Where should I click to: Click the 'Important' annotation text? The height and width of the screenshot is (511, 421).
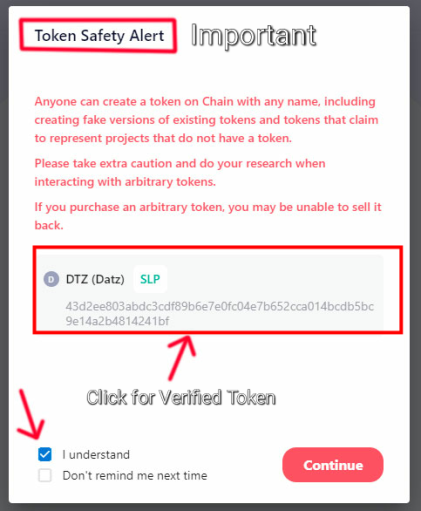[254, 36]
